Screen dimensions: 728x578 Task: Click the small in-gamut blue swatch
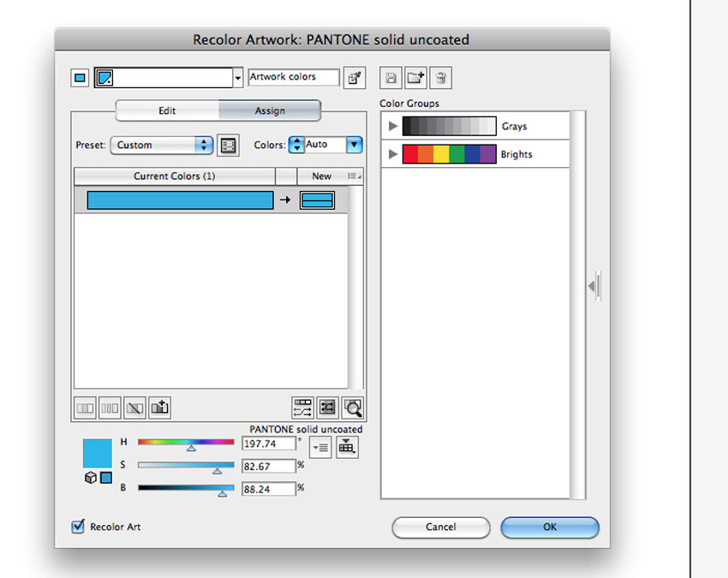pyautogui.click(x=106, y=478)
